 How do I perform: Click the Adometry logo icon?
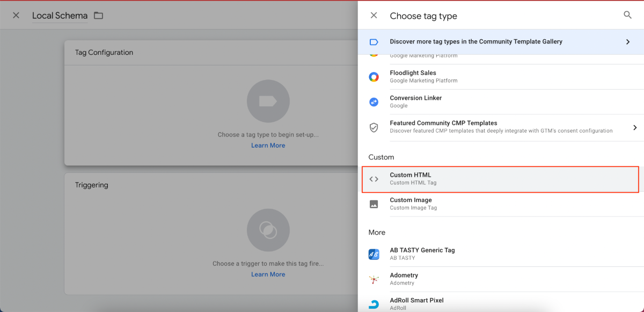click(x=374, y=279)
